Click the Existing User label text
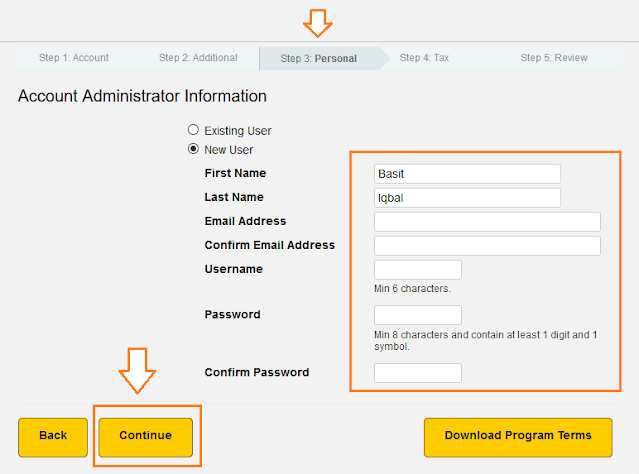Viewport: 639px width, 474px height. pyautogui.click(x=238, y=131)
